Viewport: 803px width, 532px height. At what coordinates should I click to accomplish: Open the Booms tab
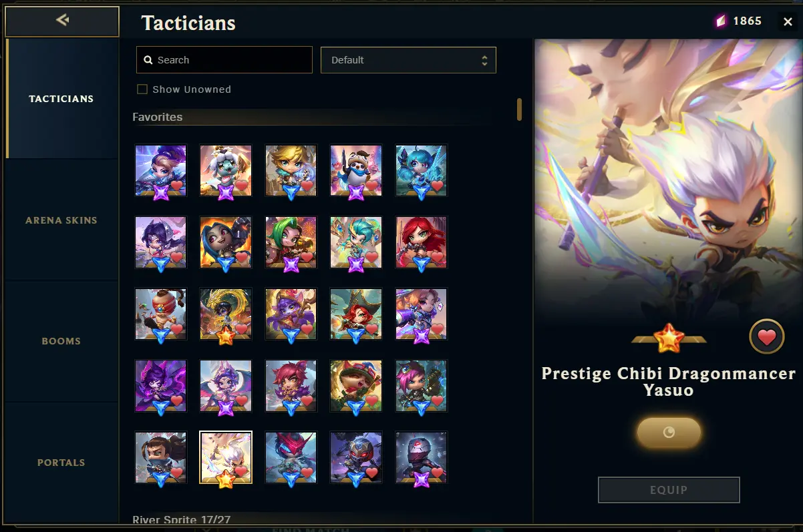61,341
